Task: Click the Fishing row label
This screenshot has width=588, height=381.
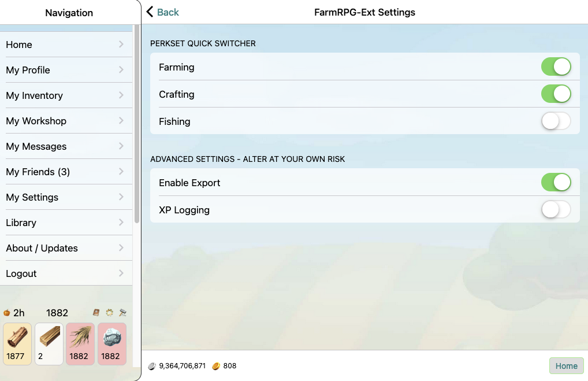Action: tap(174, 121)
